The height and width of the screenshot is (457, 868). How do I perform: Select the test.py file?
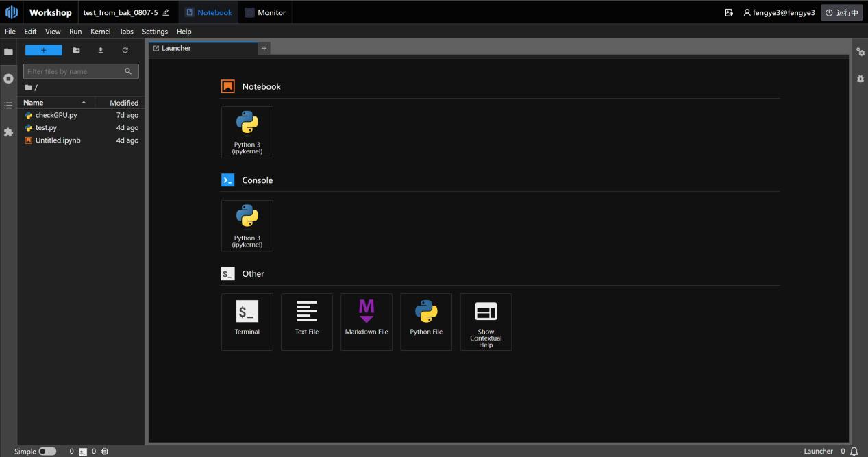click(81, 127)
